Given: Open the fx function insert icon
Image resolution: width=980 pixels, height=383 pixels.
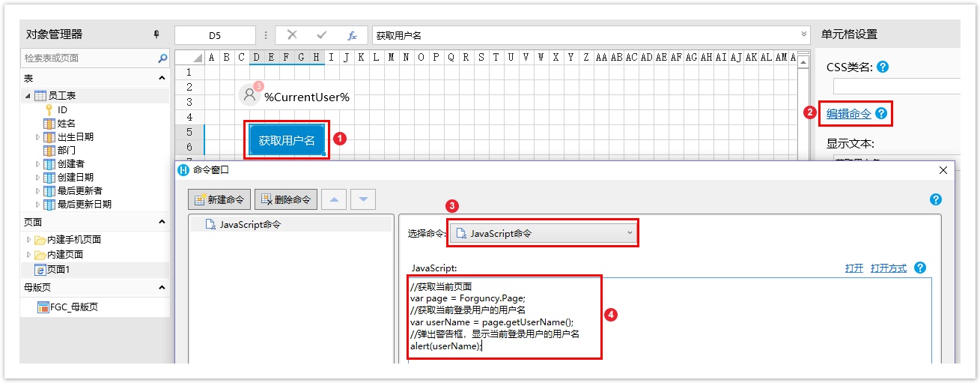Looking at the screenshot, I should pos(351,35).
